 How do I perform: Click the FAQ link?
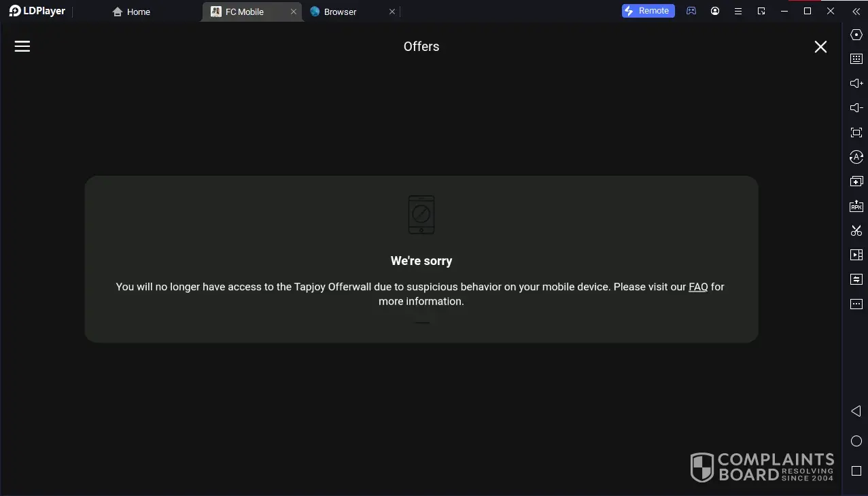[x=698, y=287]
